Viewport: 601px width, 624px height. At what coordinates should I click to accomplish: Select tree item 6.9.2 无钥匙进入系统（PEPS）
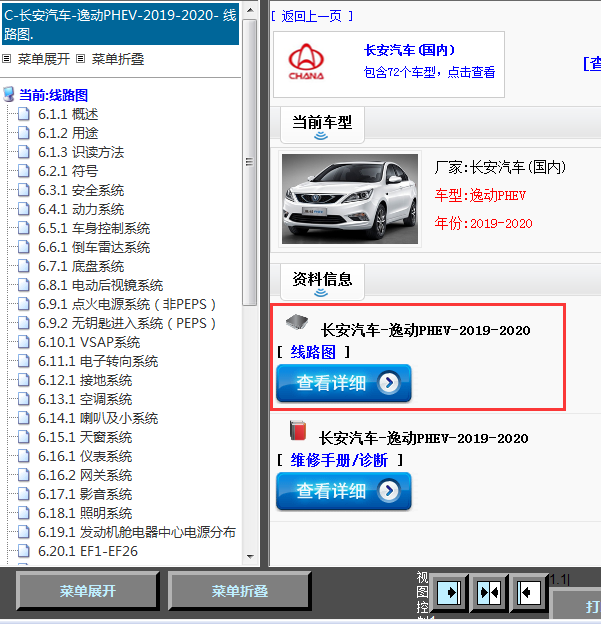[127, 324]
